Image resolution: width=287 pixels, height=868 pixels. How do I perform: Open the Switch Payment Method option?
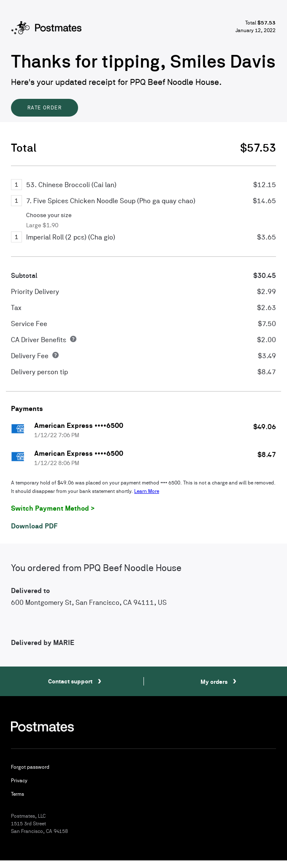[x=52, y=508]
